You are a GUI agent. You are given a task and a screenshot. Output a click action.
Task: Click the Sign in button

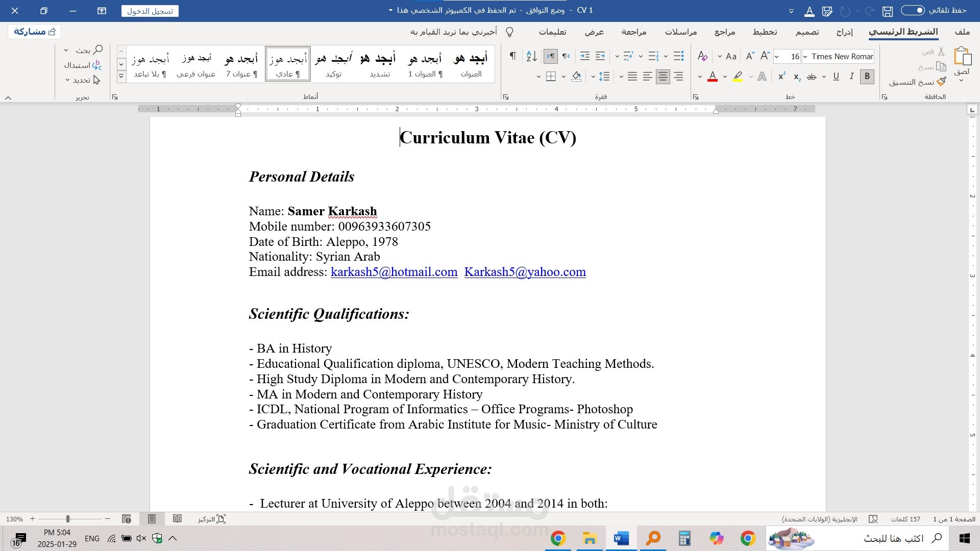click(150, 11)
